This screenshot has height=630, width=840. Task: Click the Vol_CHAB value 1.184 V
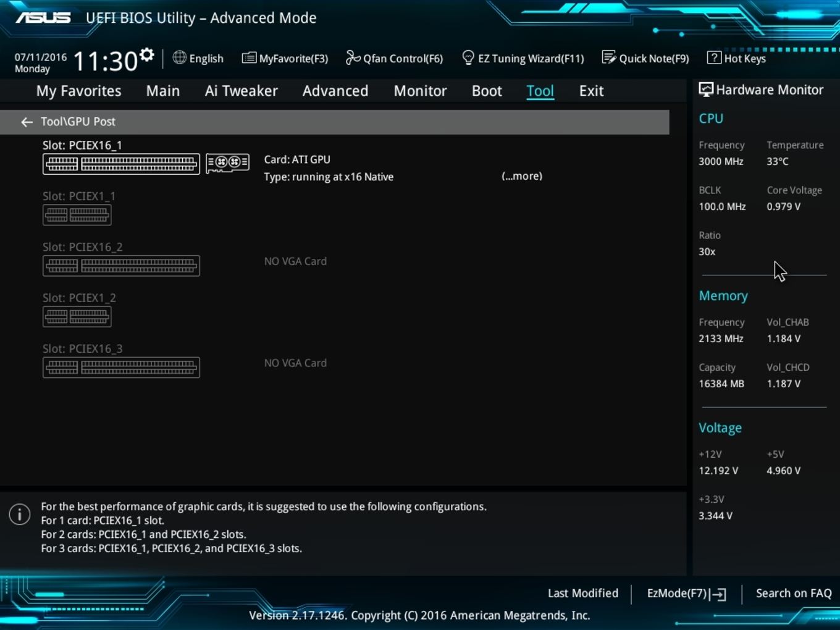(784, 338)
